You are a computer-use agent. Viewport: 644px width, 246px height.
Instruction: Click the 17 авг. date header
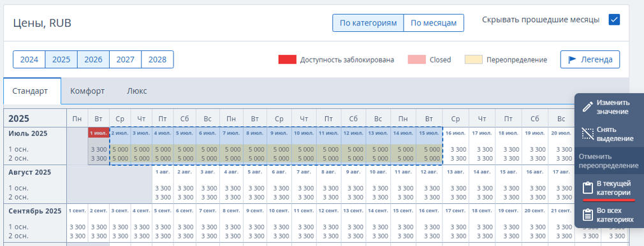[x=561, y=172]
